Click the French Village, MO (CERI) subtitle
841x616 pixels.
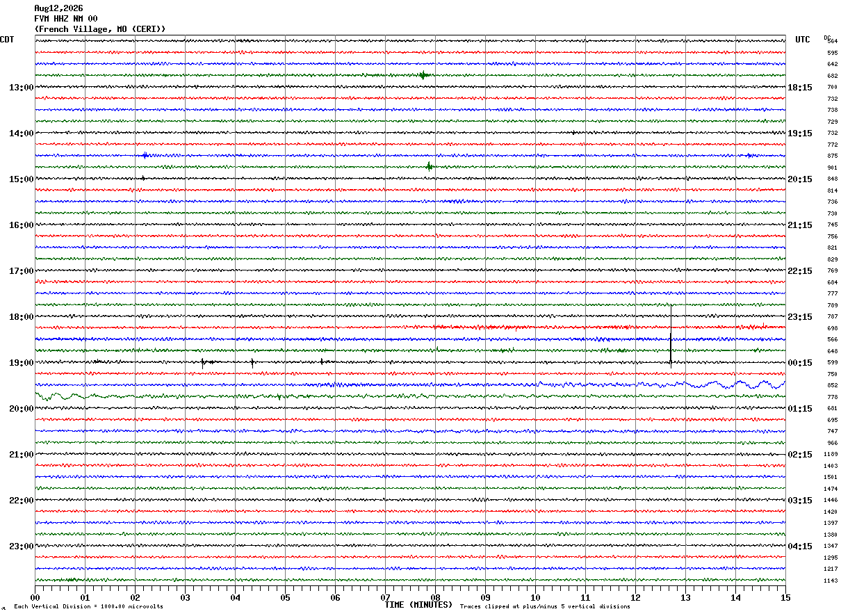[100, 29]
